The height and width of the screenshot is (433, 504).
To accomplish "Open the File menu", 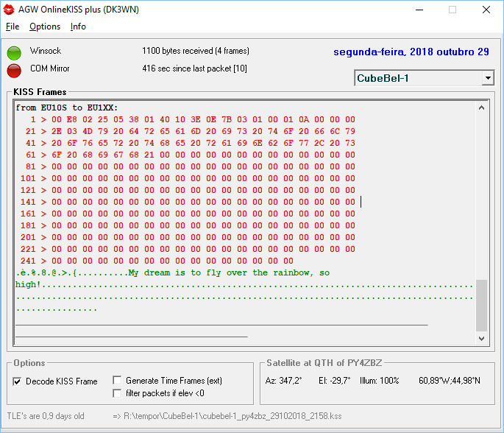I will 13,27.
